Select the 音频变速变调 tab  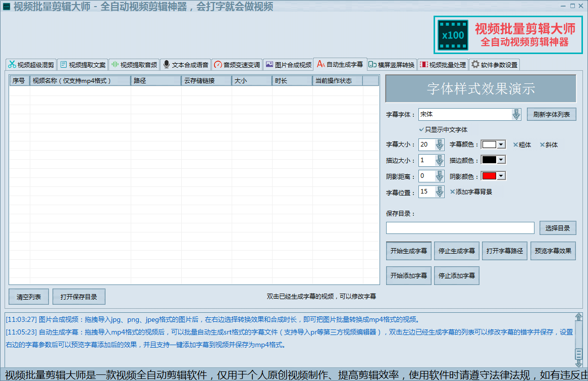[237, 65]
